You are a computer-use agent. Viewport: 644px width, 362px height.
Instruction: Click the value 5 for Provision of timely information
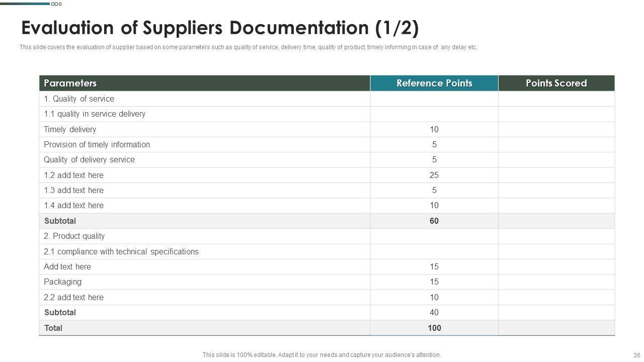pyautogui.click(x=434, y=144)
